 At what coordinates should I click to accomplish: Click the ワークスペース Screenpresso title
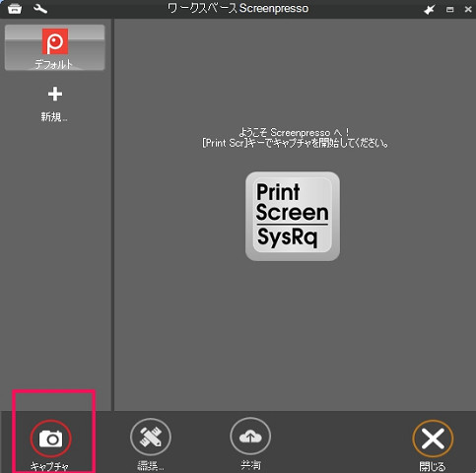pyautogui.click(x=238, y=8)
